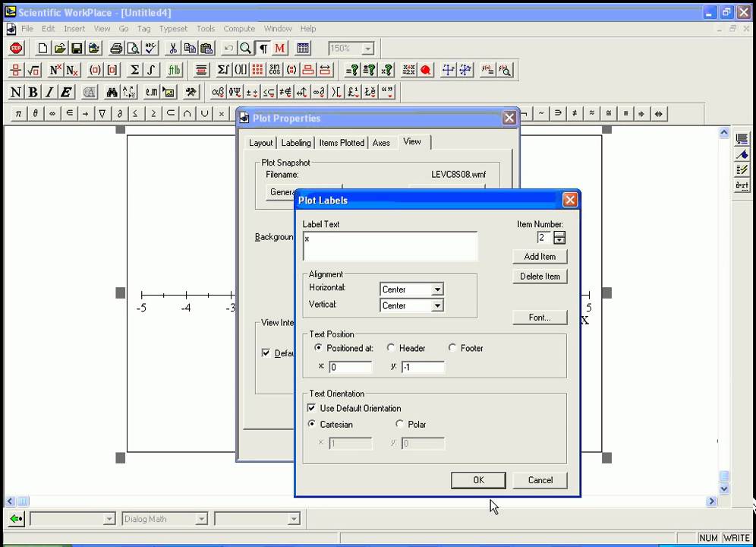Insert superscript N^x icon
Screen dimensions: 756x547
(55, 70)
